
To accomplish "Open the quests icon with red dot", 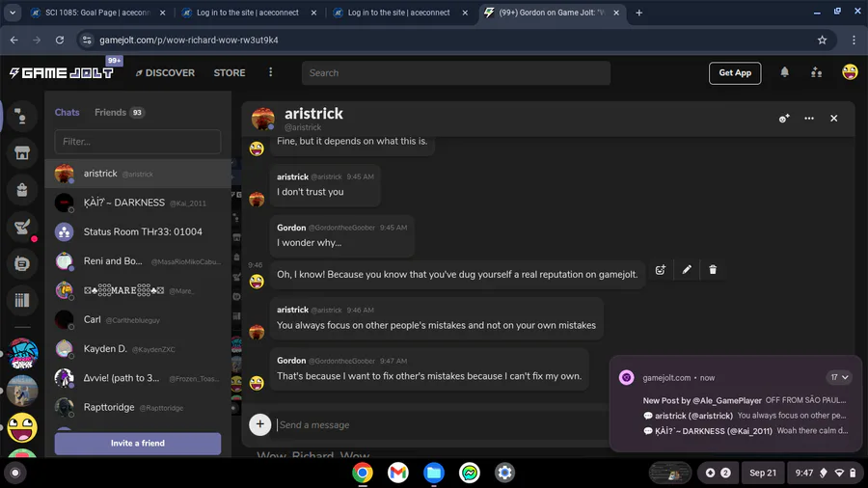I will [x=22, y=227].
